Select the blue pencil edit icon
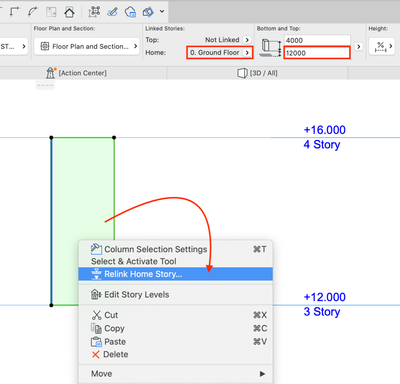Viewport: 400px width, 384px height. [x=112, y=12]
